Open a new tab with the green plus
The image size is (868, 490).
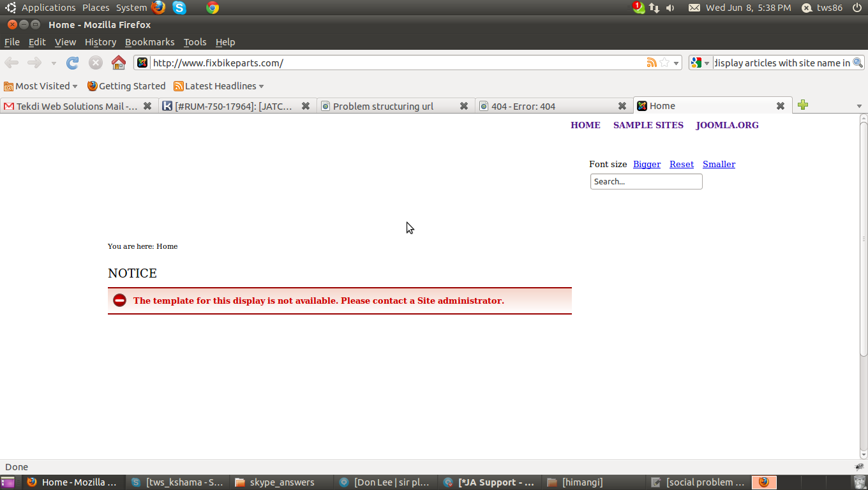(803, 105)
